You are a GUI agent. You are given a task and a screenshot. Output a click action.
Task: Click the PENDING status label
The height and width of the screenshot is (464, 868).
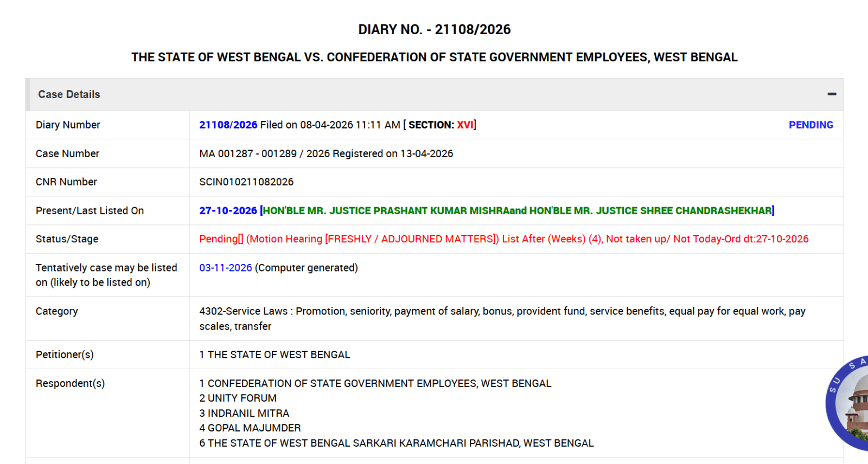click(x=810, y=125)
